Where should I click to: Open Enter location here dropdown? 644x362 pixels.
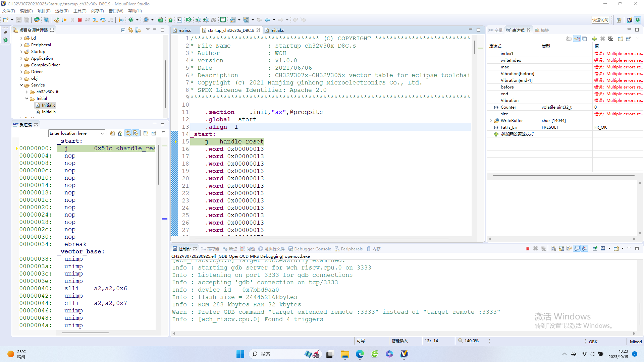(x=102, y=133)
